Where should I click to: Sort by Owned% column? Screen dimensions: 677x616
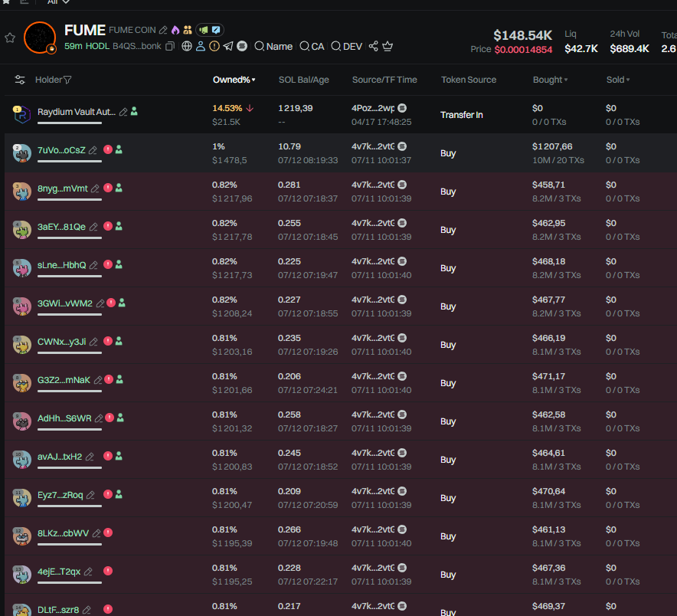[x=234, y=80]
